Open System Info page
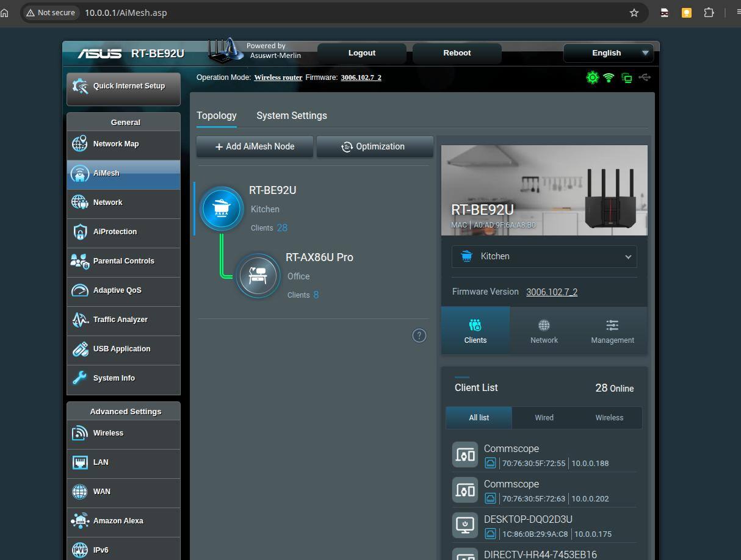Viewport: 741px width, 560px height. (x=123, y=378)
